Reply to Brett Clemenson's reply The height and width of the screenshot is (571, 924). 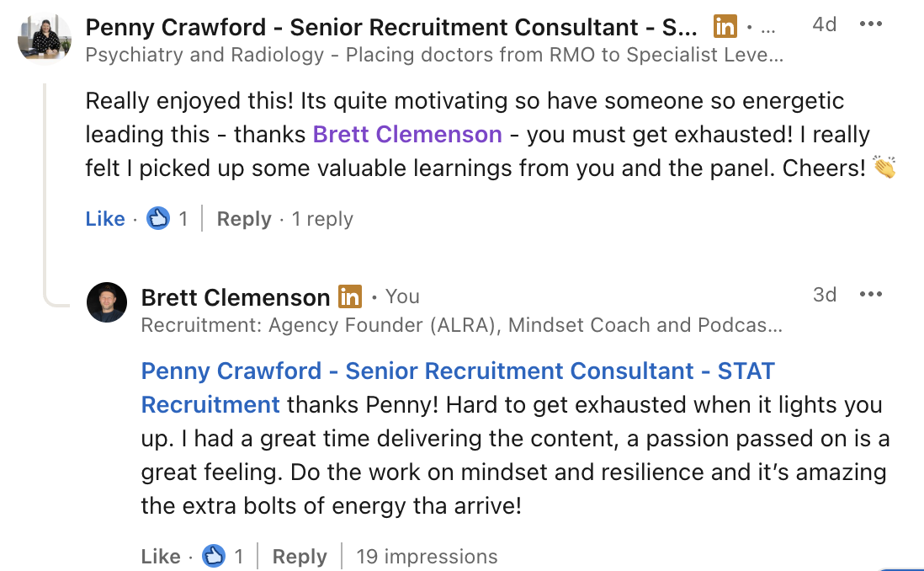coord(300,557)
